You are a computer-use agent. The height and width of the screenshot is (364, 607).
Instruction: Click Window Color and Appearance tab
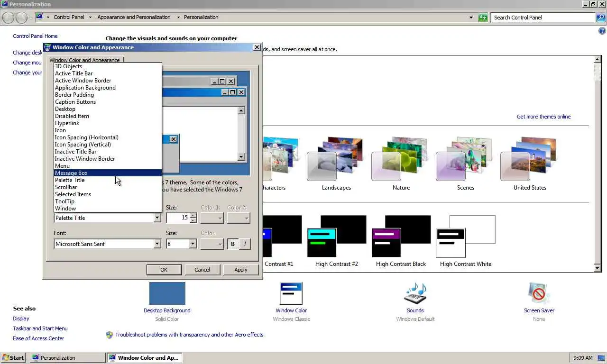click(x=84, y=60)
